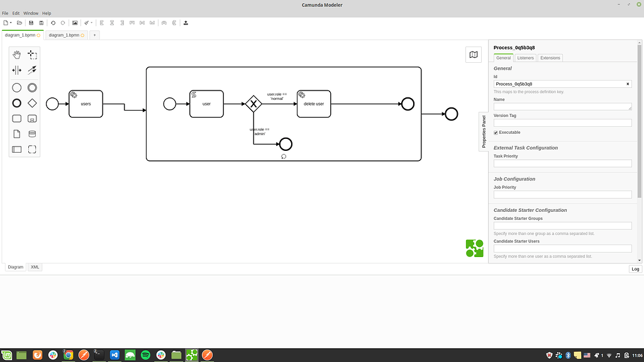Select the Hand tool in the palette

click(x=16, y=55)
